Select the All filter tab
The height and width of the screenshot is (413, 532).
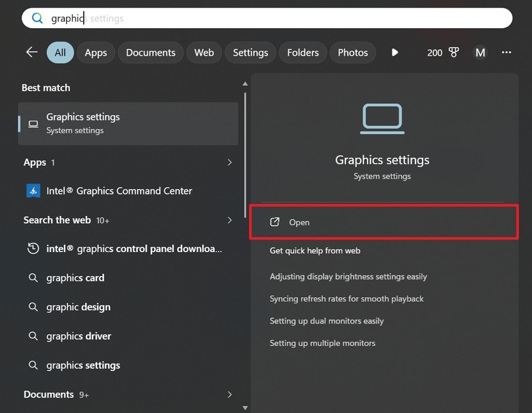coord(60,53)
